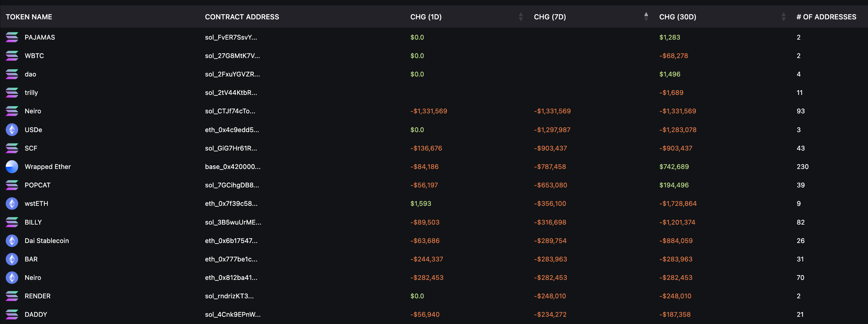Screen dimensions: 868x324
Task: Select the POPCAT token name
Action: click(38, 185)
